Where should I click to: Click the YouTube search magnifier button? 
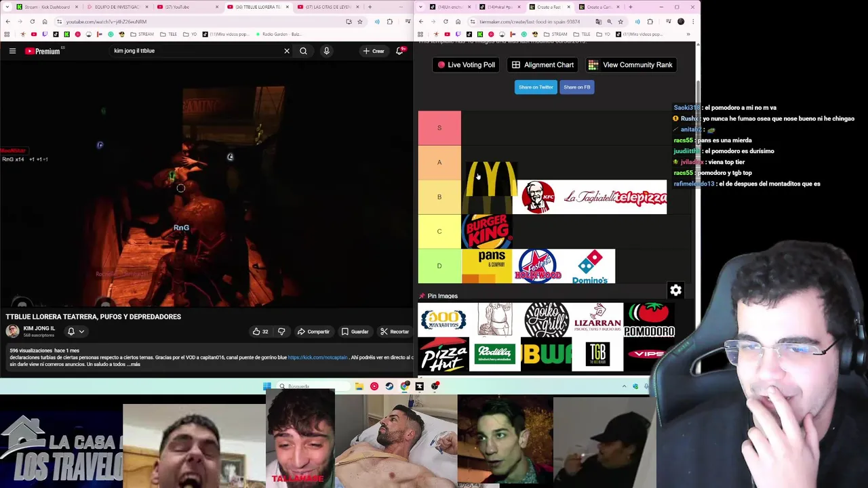[303, 51]
